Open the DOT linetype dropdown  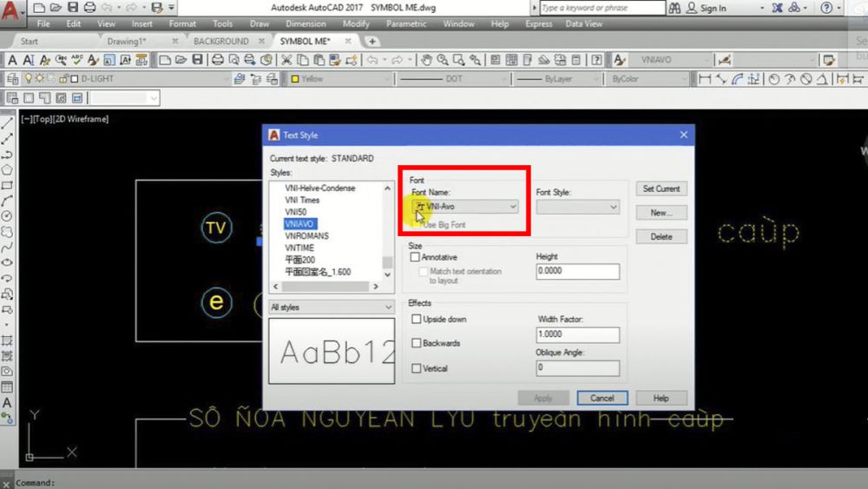453,79
